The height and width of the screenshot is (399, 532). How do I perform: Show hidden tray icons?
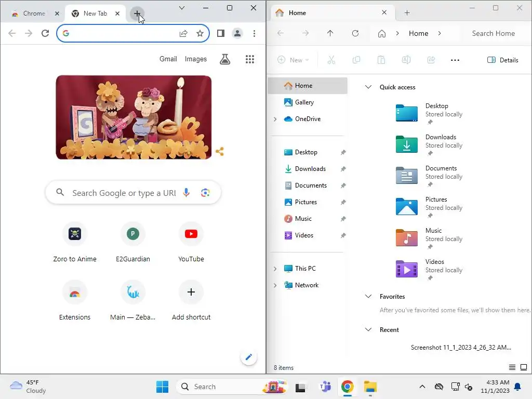point(422,387)
